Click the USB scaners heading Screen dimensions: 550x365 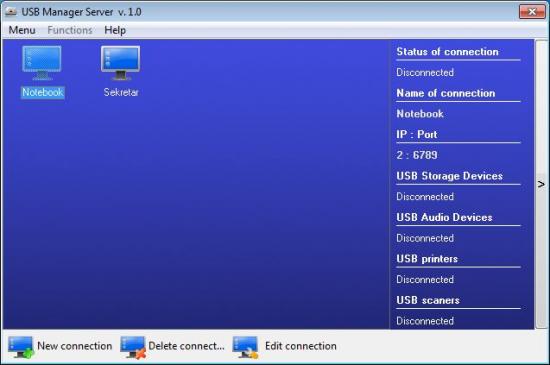(428, 300)
